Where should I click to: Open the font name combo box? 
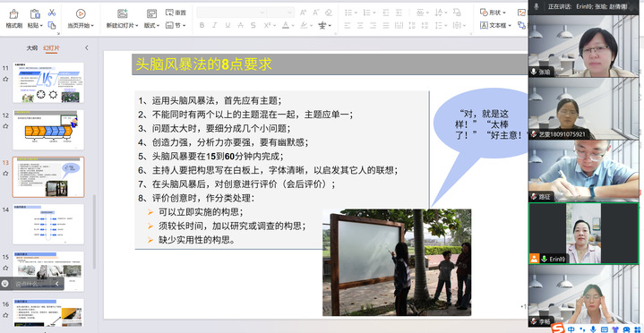point(231,13)
